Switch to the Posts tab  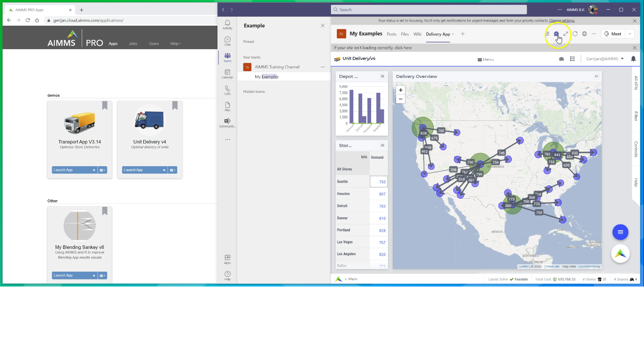[392, 34]
